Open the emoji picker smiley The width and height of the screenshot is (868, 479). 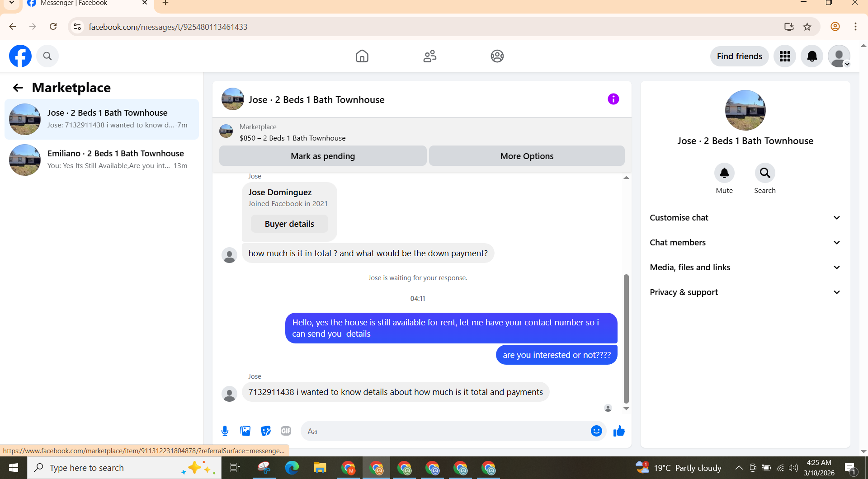pyautogui.click(x=596, y=431)
